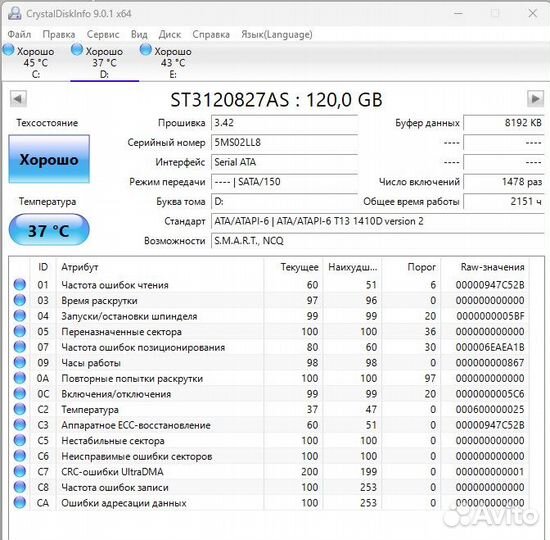Screen dimensions: 550x540
Task: Open the Диск menu
Action: [x=169, y=34]
